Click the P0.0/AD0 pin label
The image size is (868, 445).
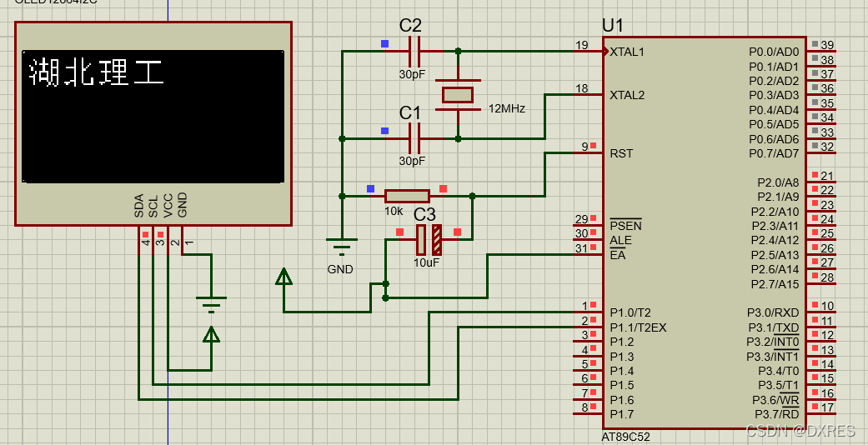[774, 52]
